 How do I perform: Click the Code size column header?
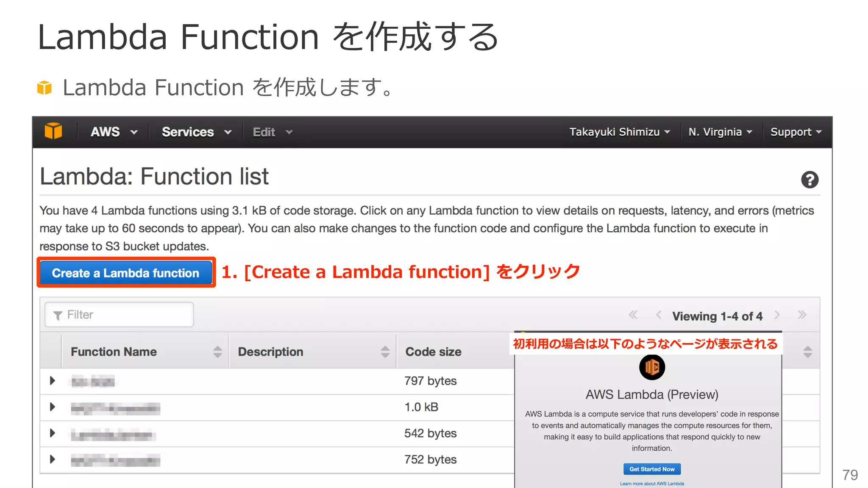tap(433, 352)
